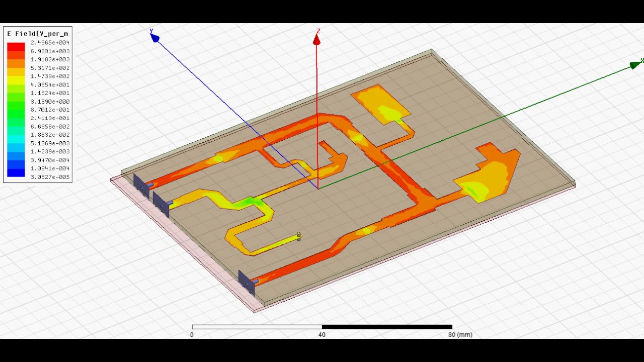Pick the cyan legend color band
Viewport: 644px width, 362px height.
(x=16, y=139)
